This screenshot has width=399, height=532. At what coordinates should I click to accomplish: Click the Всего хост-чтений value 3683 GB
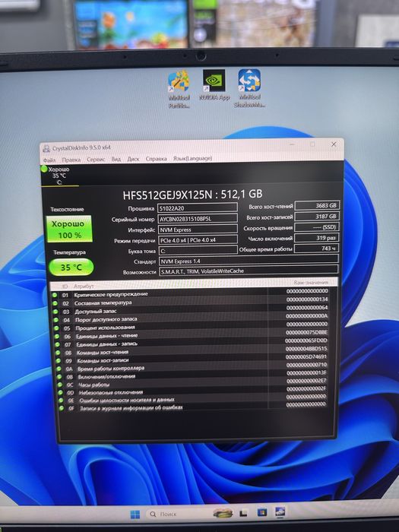pos(317,205)
